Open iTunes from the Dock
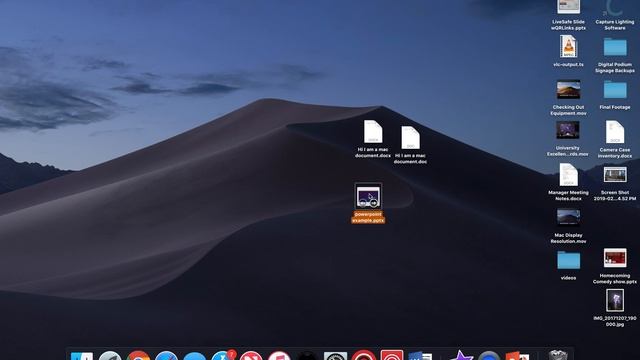This screenshot has height=360, width=640. point(279,355)
